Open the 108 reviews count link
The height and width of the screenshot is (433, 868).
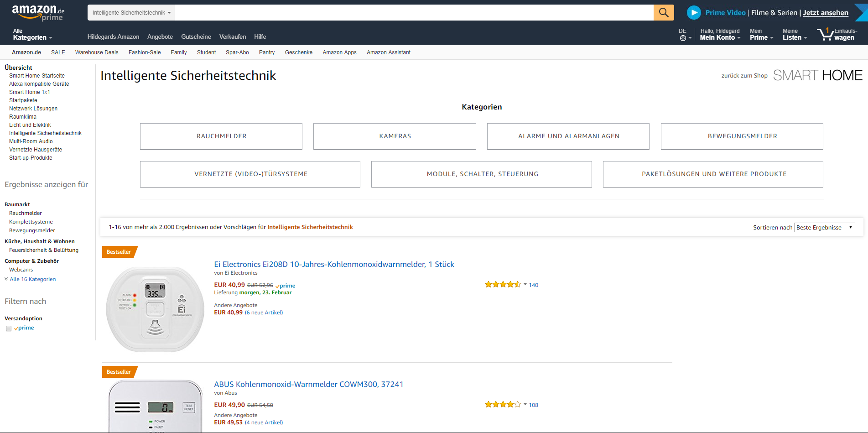[534, 405]
